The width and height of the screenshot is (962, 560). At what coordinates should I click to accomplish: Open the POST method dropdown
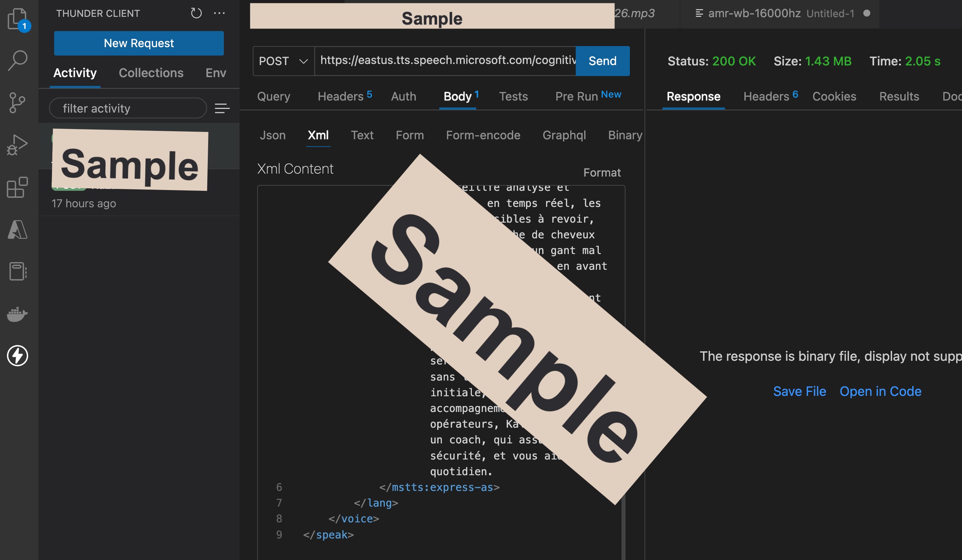(283, 61)
